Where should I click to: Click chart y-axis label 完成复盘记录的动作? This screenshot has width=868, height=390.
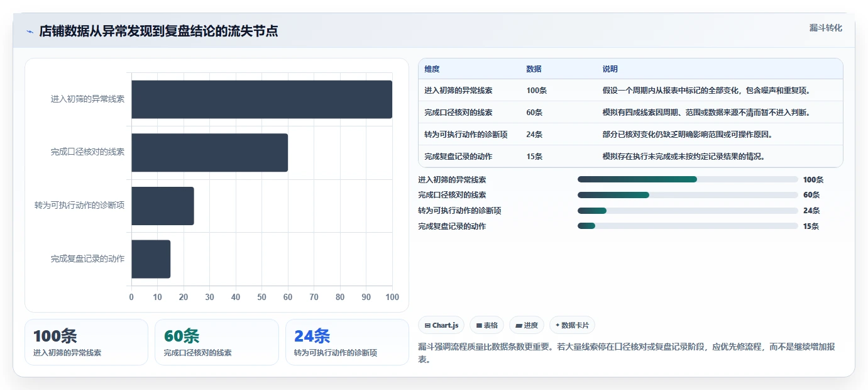click(87, 259)
